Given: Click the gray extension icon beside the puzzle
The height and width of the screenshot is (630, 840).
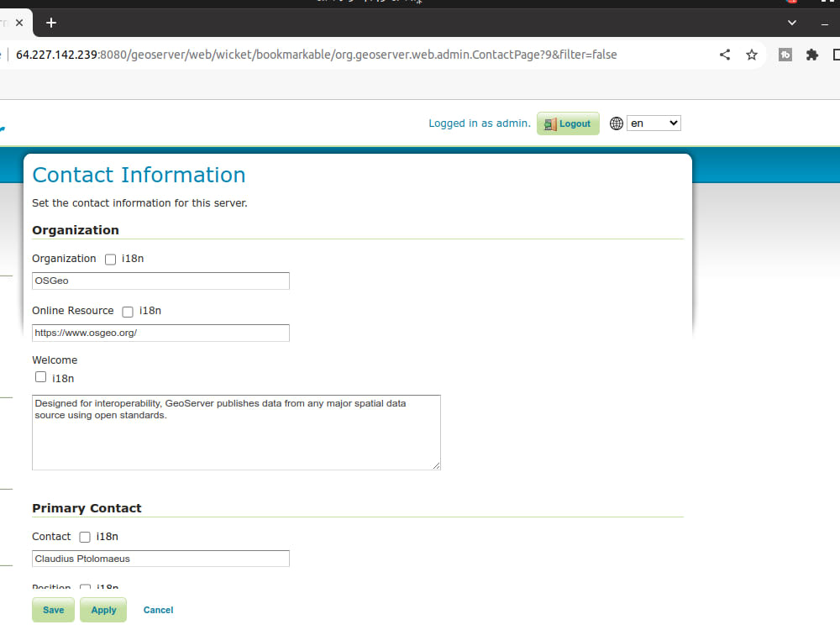Looking at the screenshot, I should click(785, 55).
